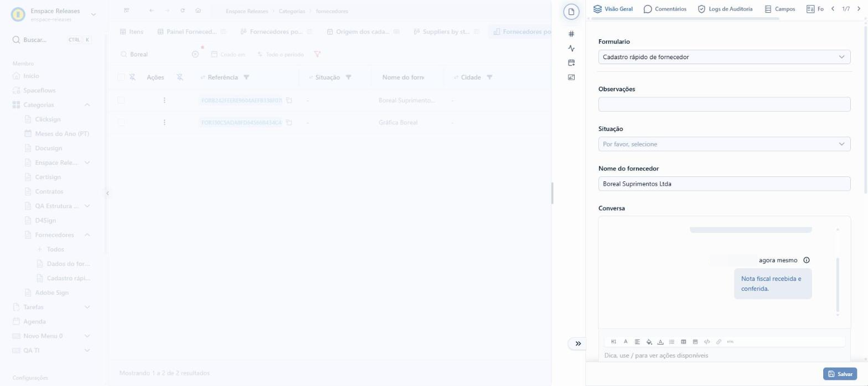Open the activity pulse icon in side rail

point(571,49)
